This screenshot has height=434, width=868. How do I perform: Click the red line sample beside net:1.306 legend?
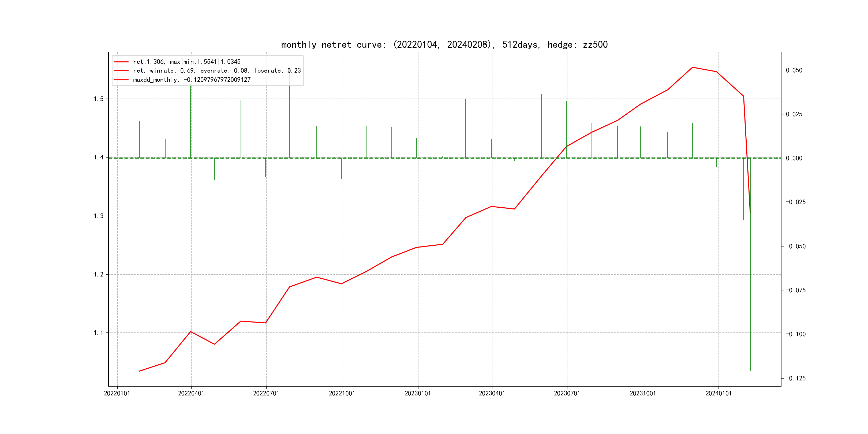point(121,62)
